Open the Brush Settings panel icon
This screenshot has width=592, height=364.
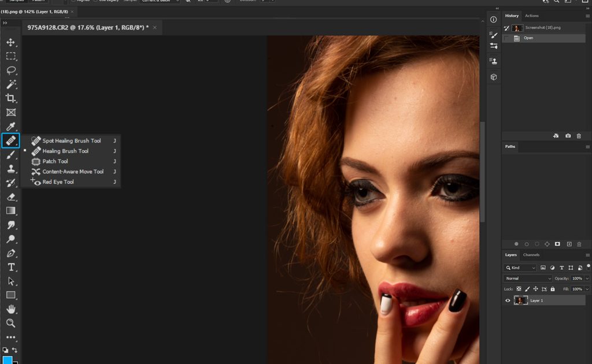pos(494,35)
